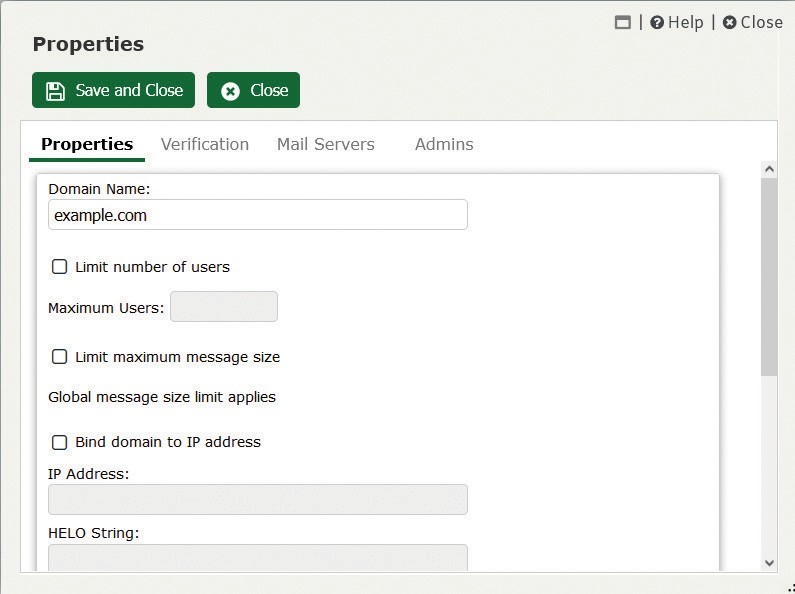Screen dimensions: 795x594
Task: Go to the Admins tab
Action: click(444, 144)
